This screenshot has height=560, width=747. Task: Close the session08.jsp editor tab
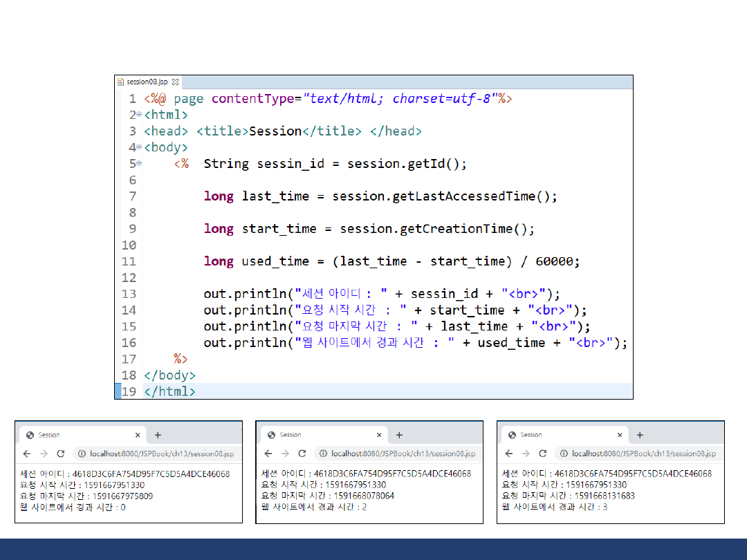click(x=175, y=82)
